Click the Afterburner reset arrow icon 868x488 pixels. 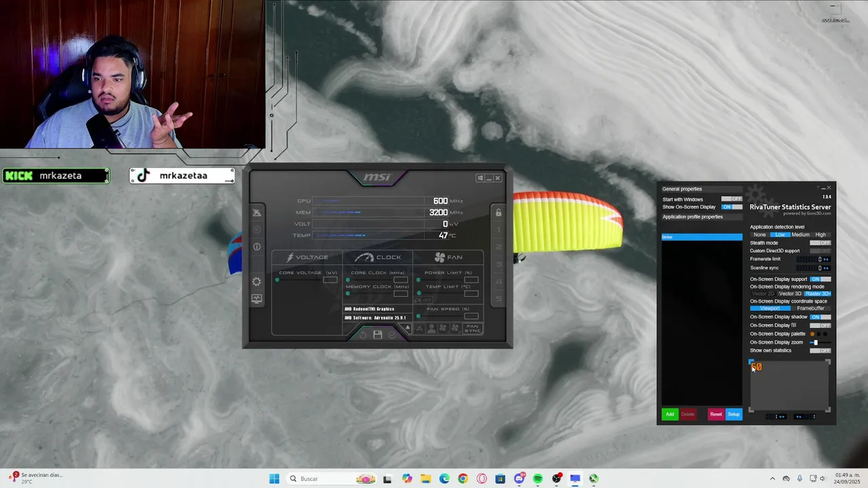[x=363, y=335]
